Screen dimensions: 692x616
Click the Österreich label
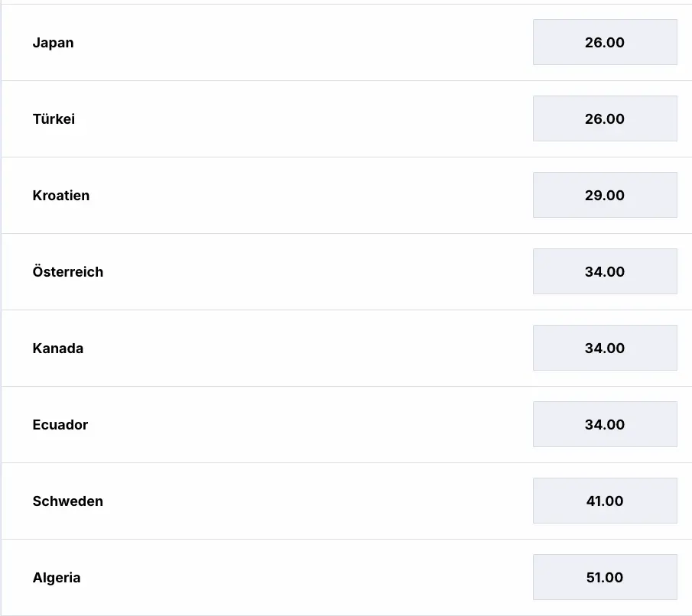67,272
